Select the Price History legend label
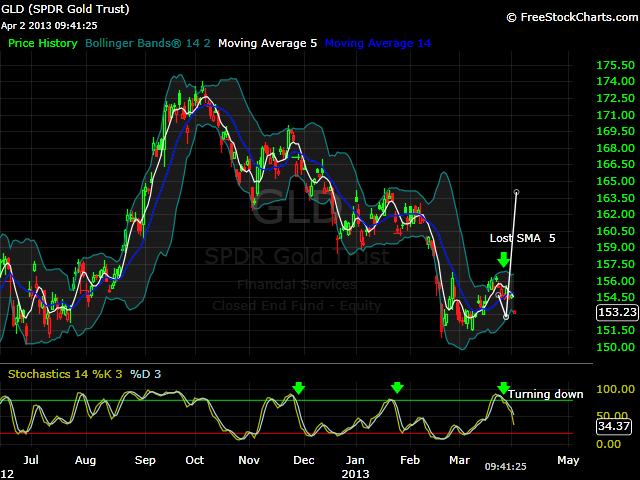 43,43
